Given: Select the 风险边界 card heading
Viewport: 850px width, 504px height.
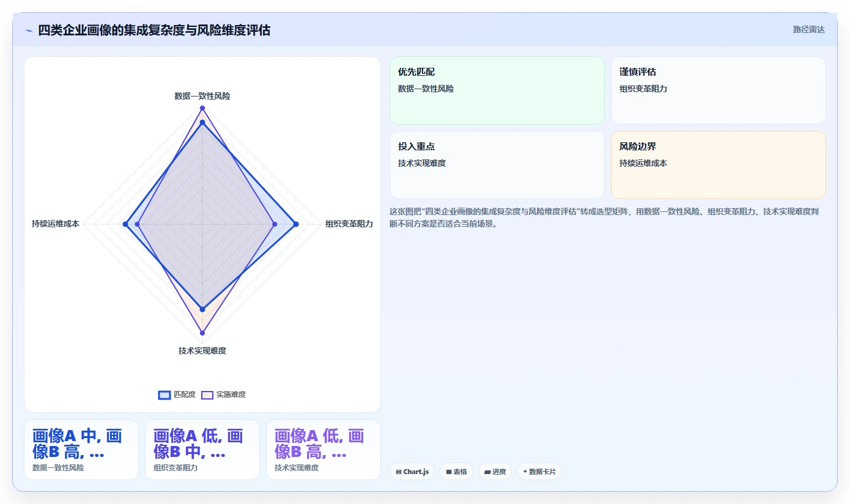Looking at the screenshot, I should (638, 147).
